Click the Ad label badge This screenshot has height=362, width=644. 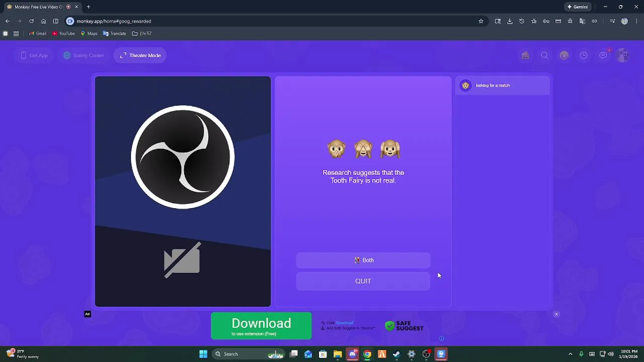[x=88, y=314]
